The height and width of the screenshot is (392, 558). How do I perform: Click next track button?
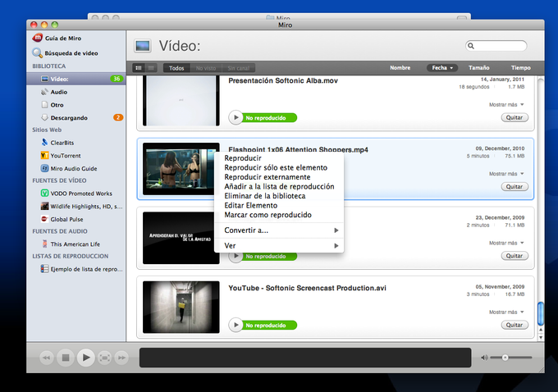[121, 358]
